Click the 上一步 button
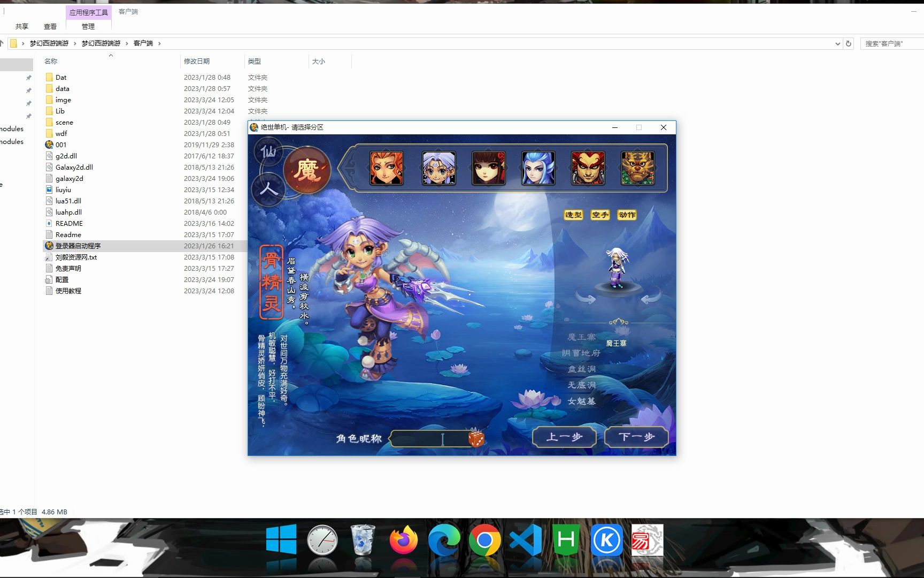Image resolution: width=924 pixels, height=578 pixels. coord(564,437)
